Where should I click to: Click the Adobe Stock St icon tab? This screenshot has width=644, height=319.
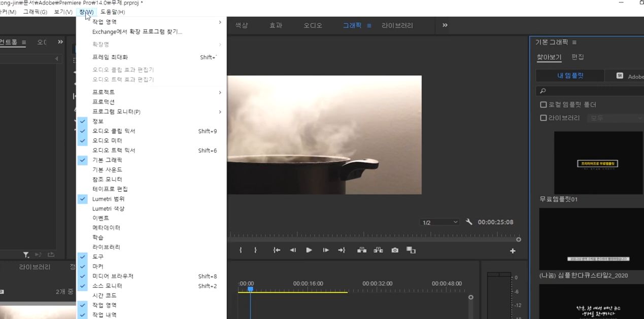click(x=620, y=76)
